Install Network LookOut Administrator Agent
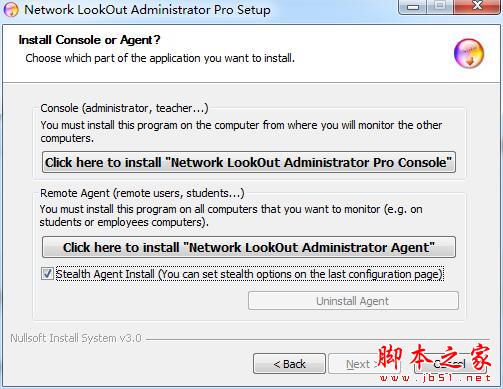 click(x=249, y=247)
